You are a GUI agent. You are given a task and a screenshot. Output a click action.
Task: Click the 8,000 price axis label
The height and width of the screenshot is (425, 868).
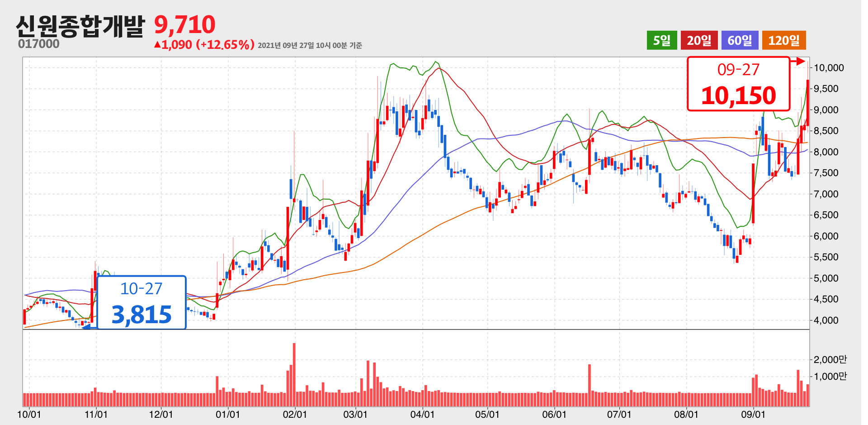(826, 152)
